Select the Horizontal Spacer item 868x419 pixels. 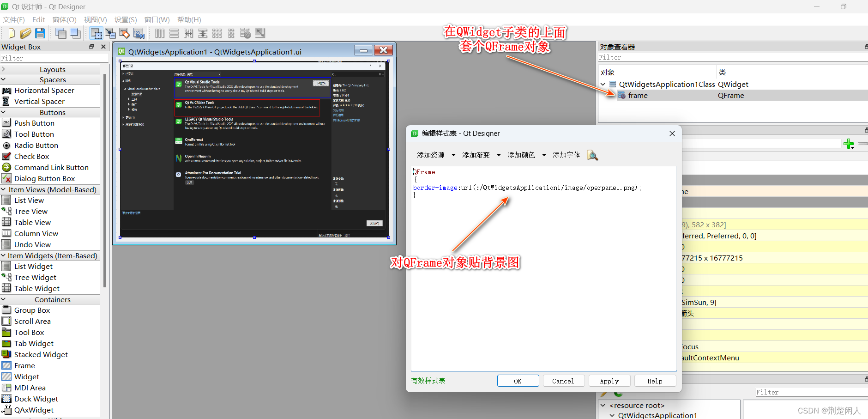[38, 90]
